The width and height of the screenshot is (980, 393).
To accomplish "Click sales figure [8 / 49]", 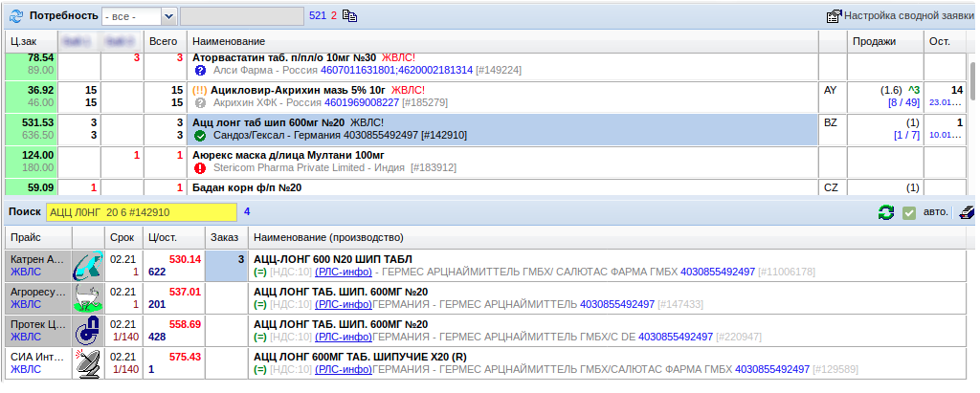I will 902,102.
